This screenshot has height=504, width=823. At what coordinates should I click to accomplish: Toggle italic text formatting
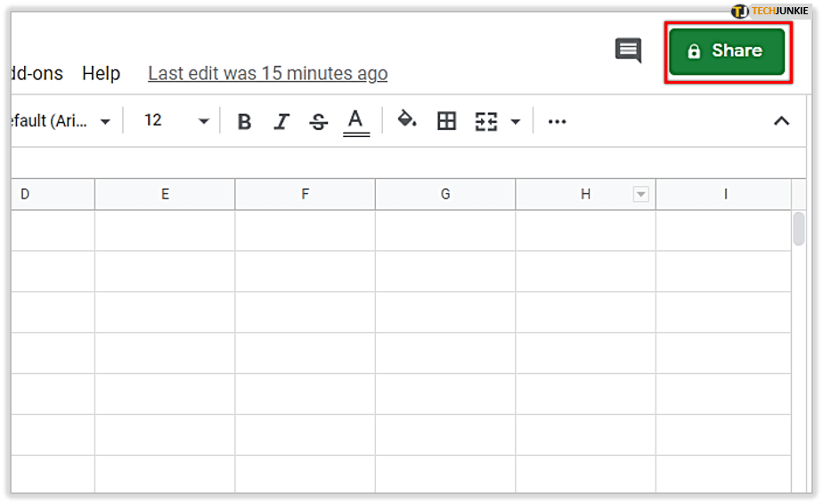281,122
